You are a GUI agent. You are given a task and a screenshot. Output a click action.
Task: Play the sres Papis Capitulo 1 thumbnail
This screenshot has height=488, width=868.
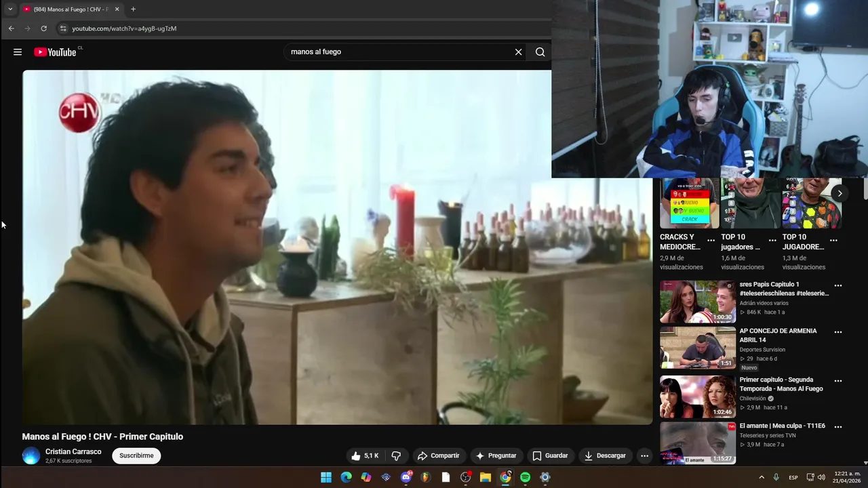point(698,302)
